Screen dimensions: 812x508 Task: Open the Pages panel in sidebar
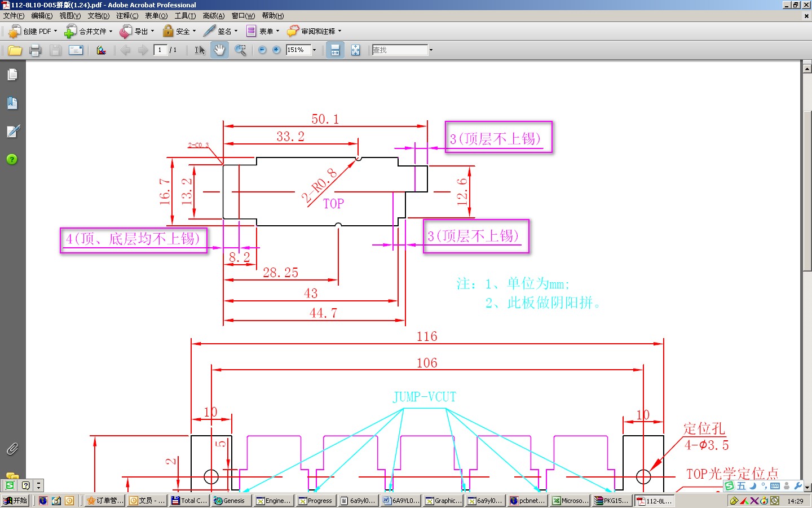pyautogui.click(x=12, y=75)
